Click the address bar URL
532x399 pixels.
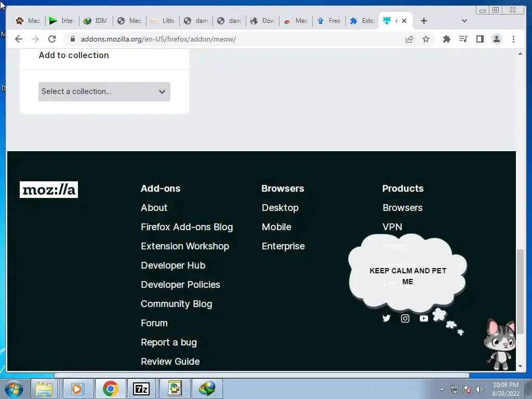click(x=158, y=39)
